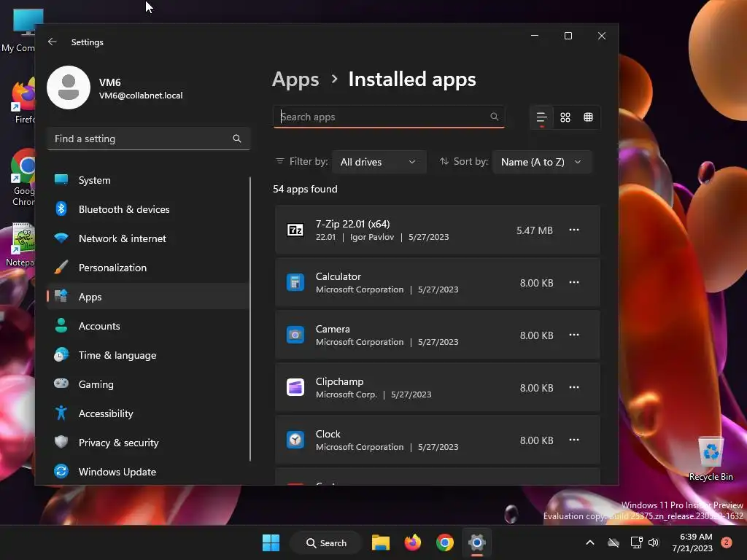This screenshot has height=560, width=747.
Task: Switch to grid view layout
Action: tap(565, 117)
